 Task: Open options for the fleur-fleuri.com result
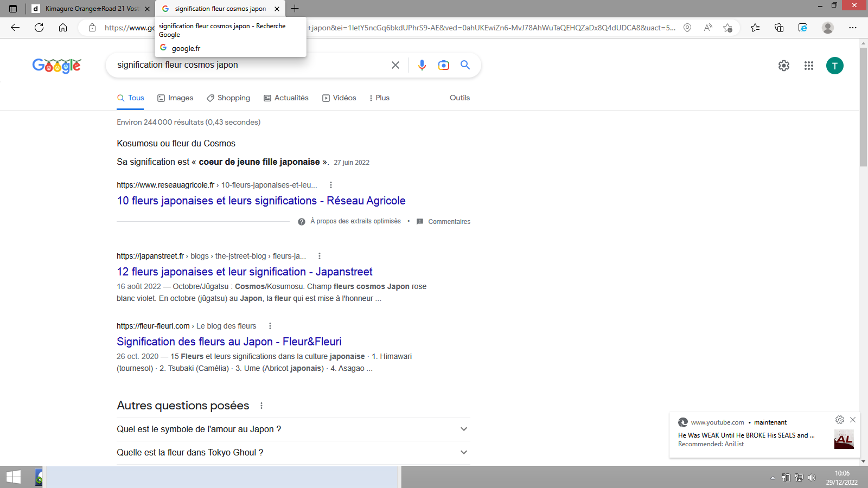tap(270, 326)
